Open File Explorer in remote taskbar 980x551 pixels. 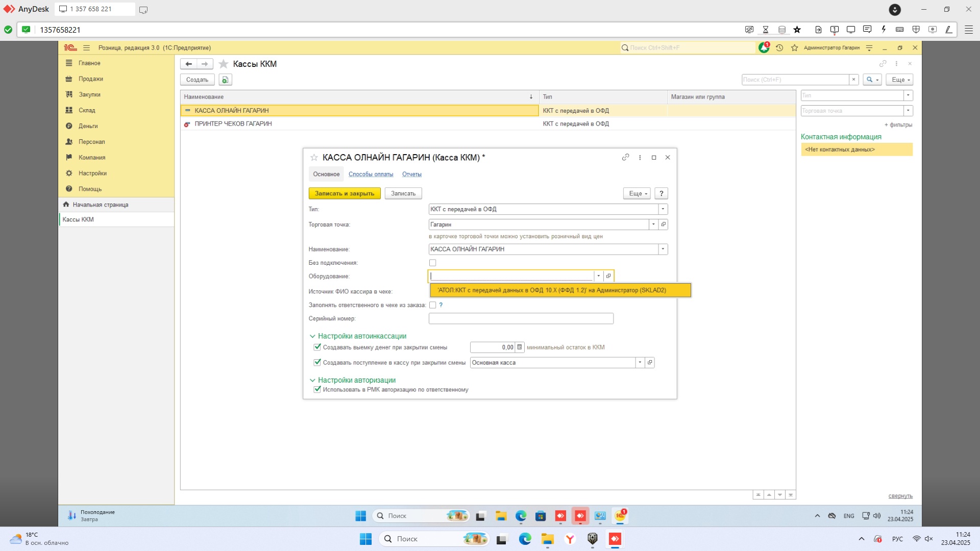point(501,516)
